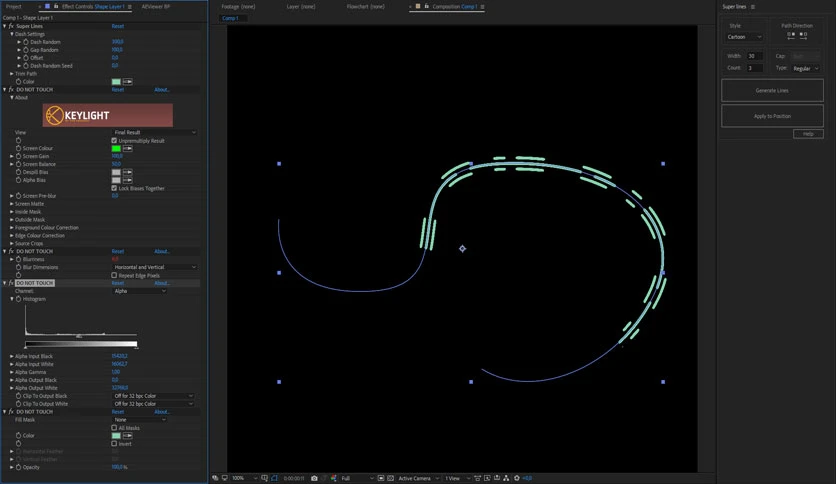The image size is (836, 484).
Task: Click the Count input field
Action: 754,68
